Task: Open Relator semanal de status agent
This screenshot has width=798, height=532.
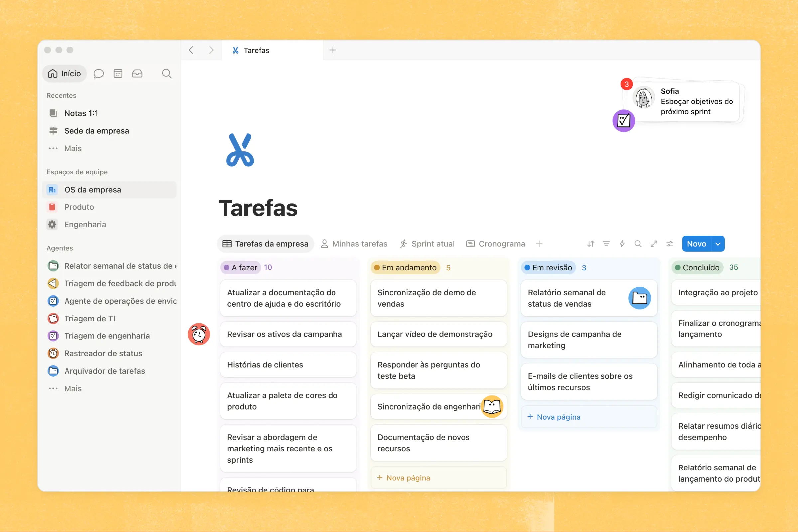Action: tap(112, 266)
